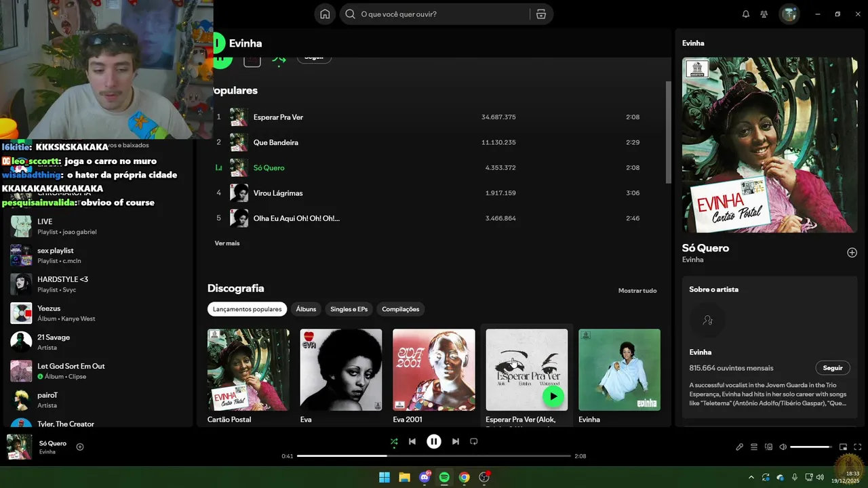
Task: Open Let God Sort Em Out album
Action: [x=98, y=371]
